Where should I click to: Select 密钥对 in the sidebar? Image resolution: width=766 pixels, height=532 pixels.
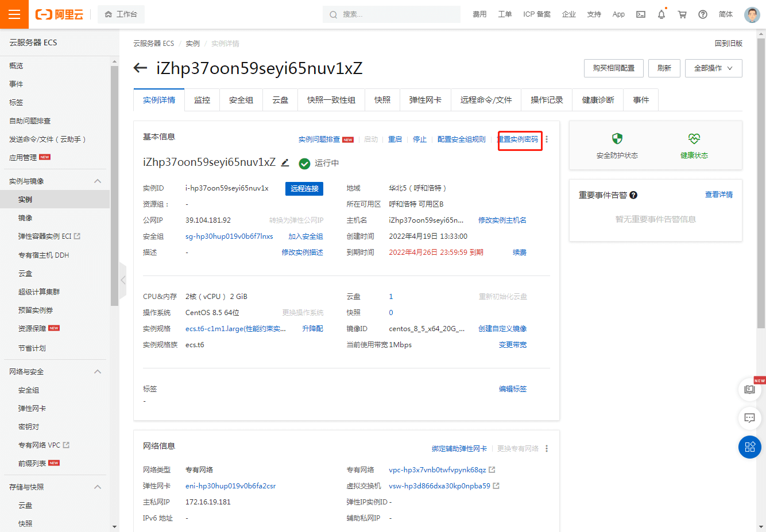29,427
